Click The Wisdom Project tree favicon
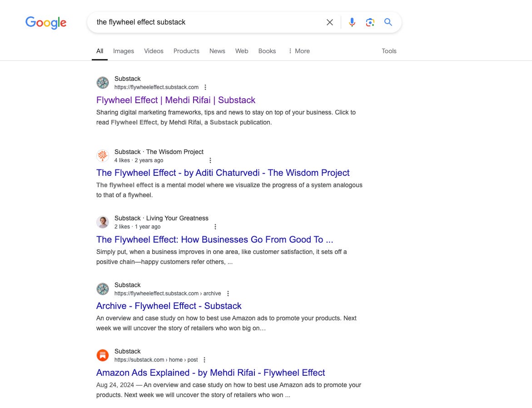The image size is (532, 408). pyautogui.click(x=103, y=156)
